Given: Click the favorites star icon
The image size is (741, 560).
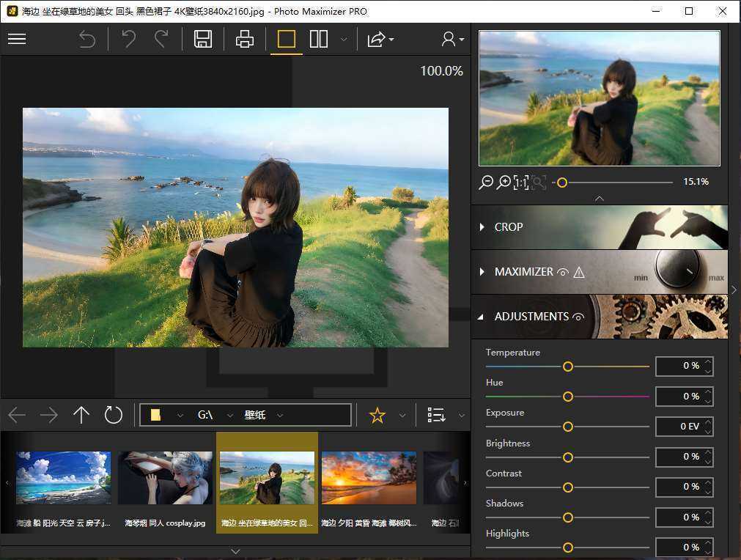Looking at the screenshot, I should (x=377, y=415).
